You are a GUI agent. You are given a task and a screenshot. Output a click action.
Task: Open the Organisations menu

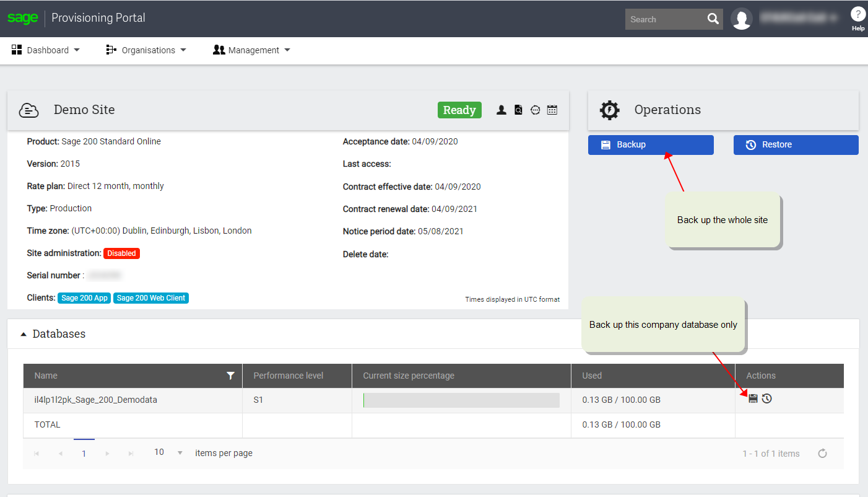146,50
